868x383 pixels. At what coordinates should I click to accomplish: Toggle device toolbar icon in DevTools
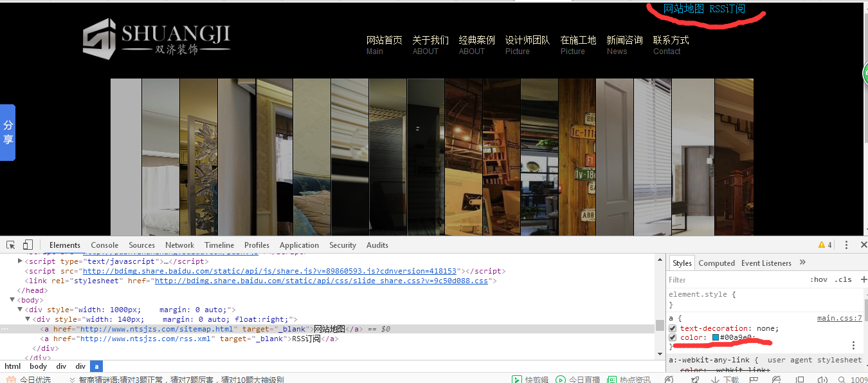point(28,245)
